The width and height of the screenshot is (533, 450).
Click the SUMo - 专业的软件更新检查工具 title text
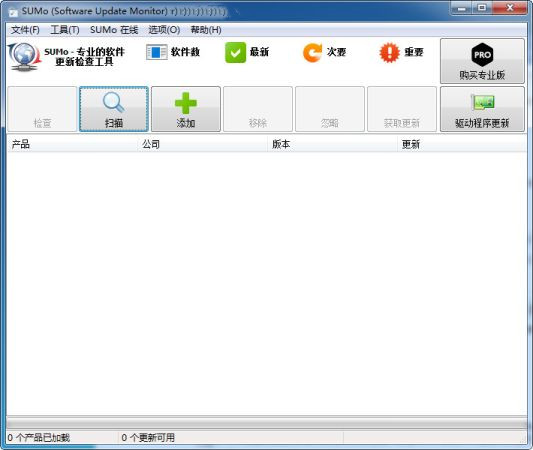click(x=84, y=56)
